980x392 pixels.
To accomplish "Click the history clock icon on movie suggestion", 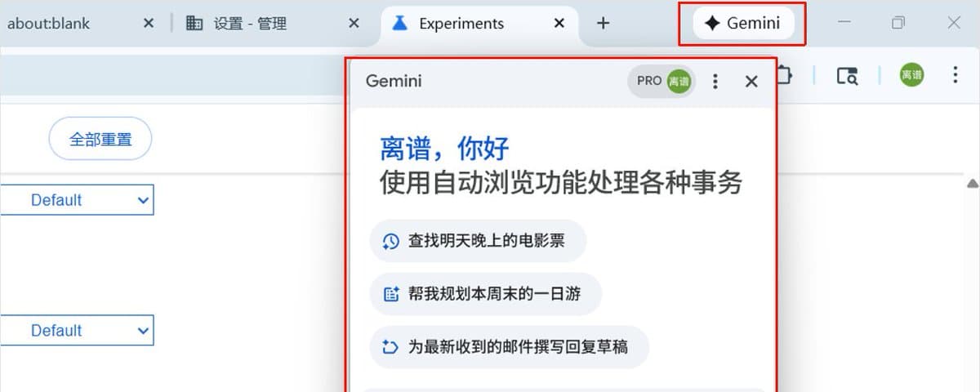I will coord(390,241).
